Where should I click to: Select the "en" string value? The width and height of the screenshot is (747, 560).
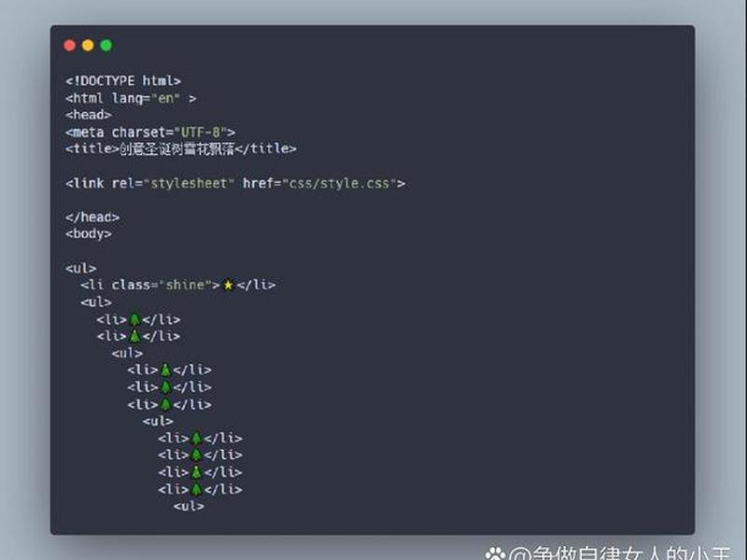165,98
